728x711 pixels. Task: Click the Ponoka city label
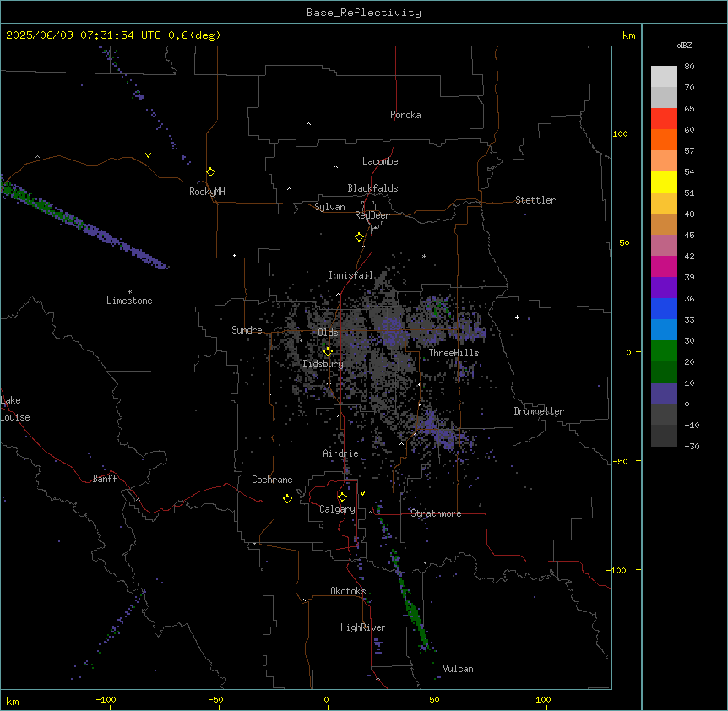(405, 115)
